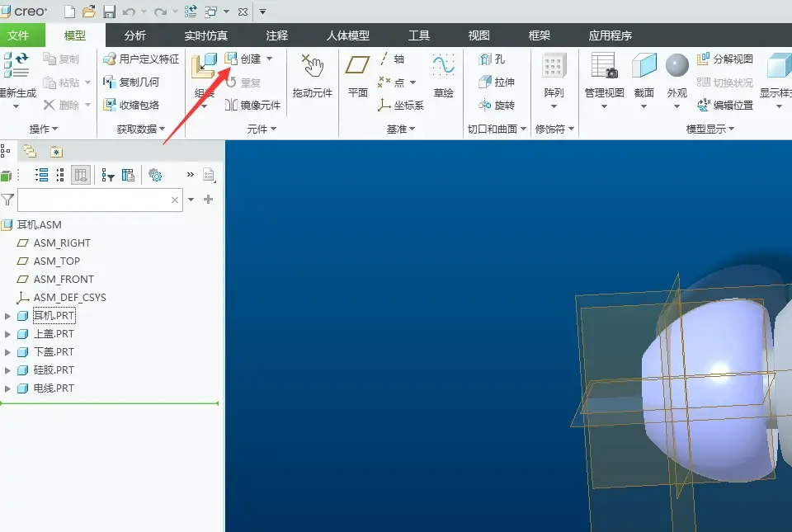
Task: Click User-Defined Feature (用户定义特征) button
Action: point(141,59)
